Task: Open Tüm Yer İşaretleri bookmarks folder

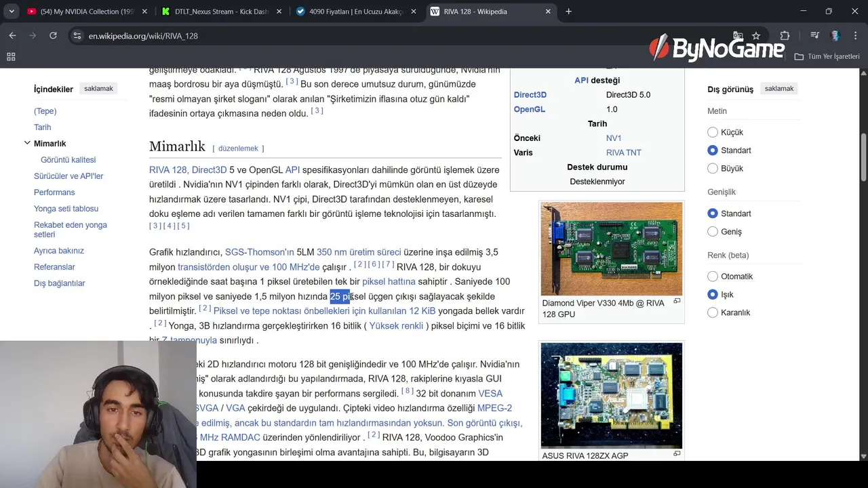Action: 827,57
